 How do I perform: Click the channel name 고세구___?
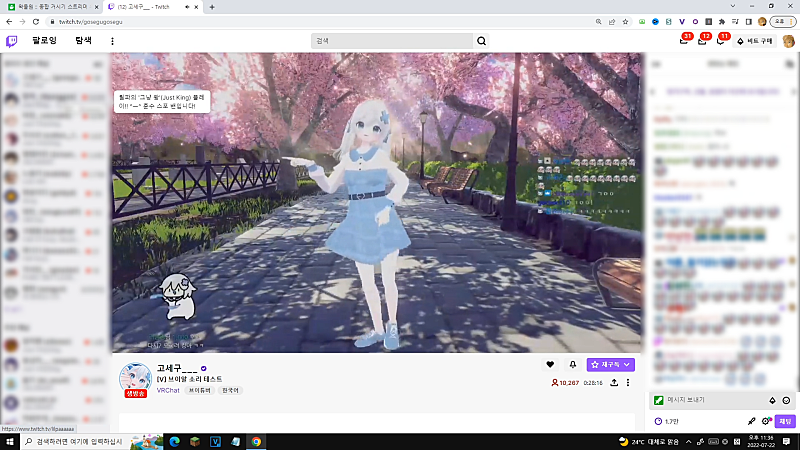pos(177,368)
